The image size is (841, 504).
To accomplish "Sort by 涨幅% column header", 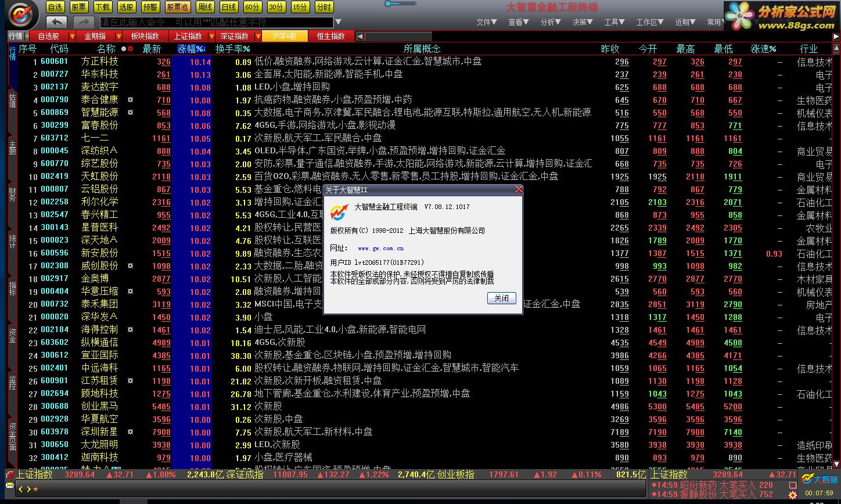I will 191,49.
